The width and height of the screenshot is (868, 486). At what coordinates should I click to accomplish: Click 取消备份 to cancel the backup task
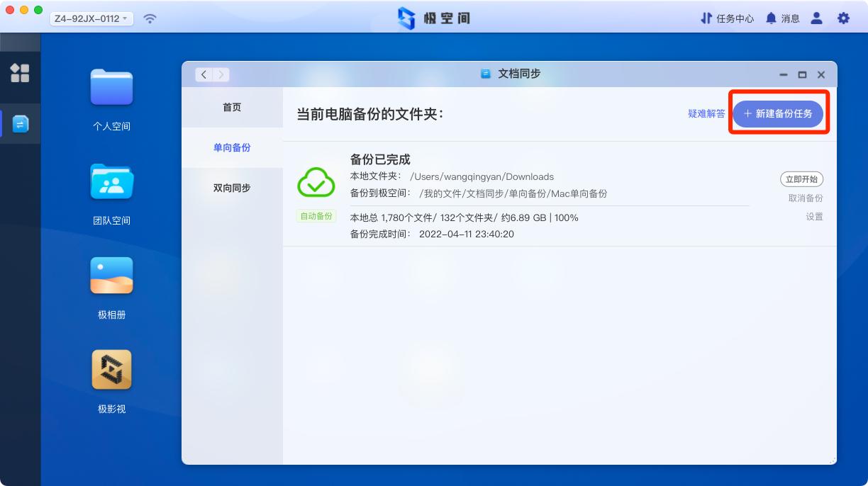[x=805, y=198]
